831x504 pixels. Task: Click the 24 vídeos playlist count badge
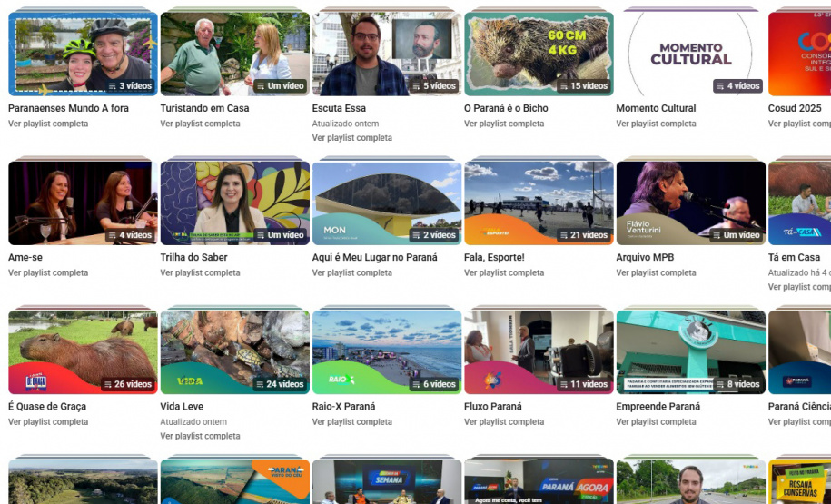point(280,384)
